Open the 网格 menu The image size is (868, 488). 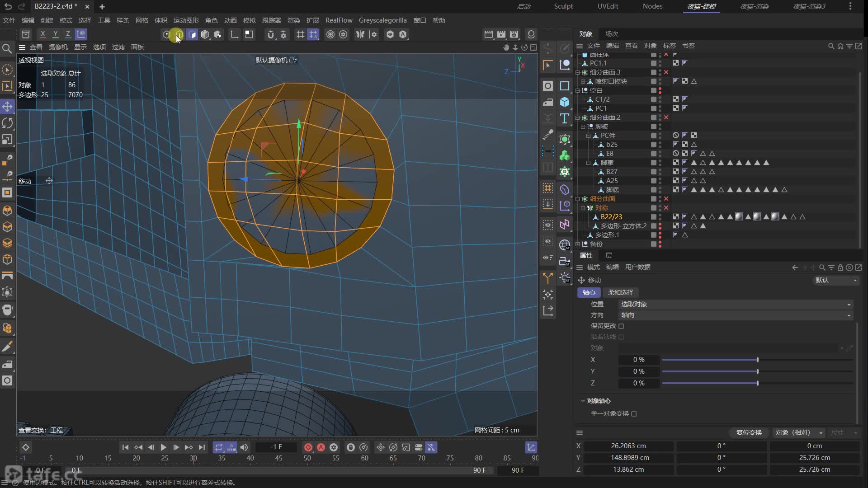(x=142, y=20)
